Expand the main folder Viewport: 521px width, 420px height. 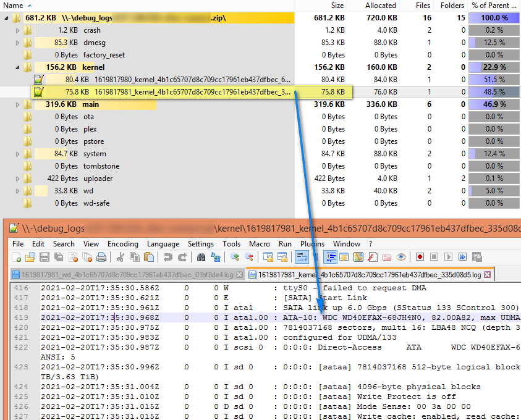pyautogui.click(x=17, y=104)
